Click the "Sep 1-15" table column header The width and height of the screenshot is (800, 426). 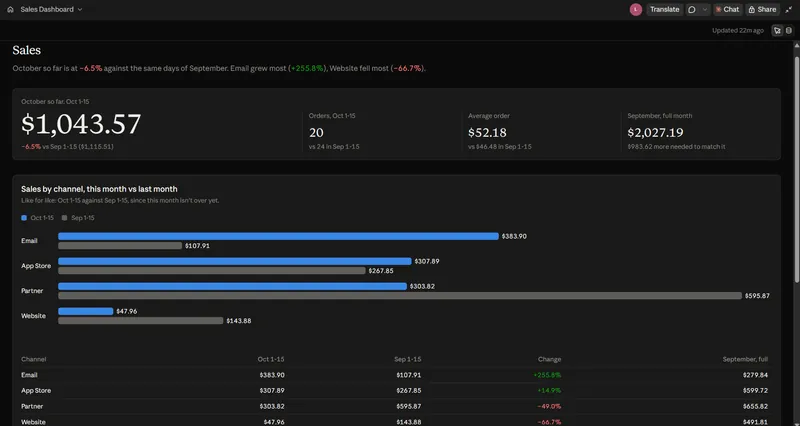tap(408, 359)
